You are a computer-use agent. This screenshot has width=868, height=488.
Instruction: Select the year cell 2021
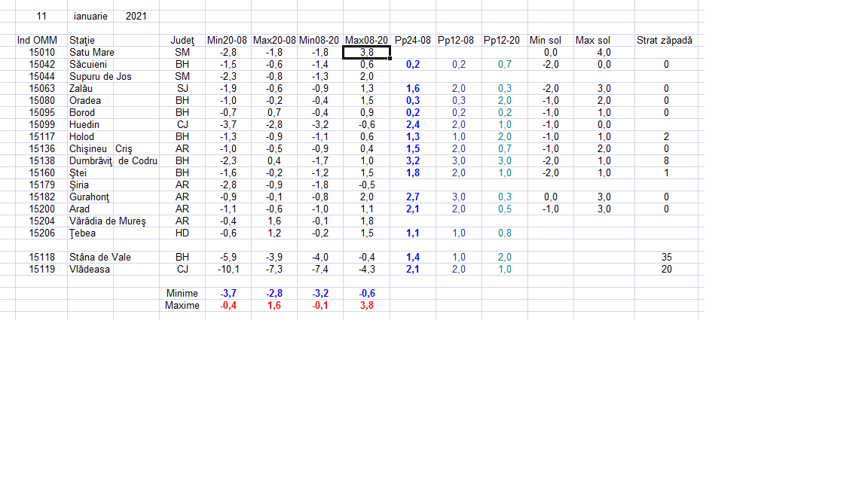coord(136,16)
